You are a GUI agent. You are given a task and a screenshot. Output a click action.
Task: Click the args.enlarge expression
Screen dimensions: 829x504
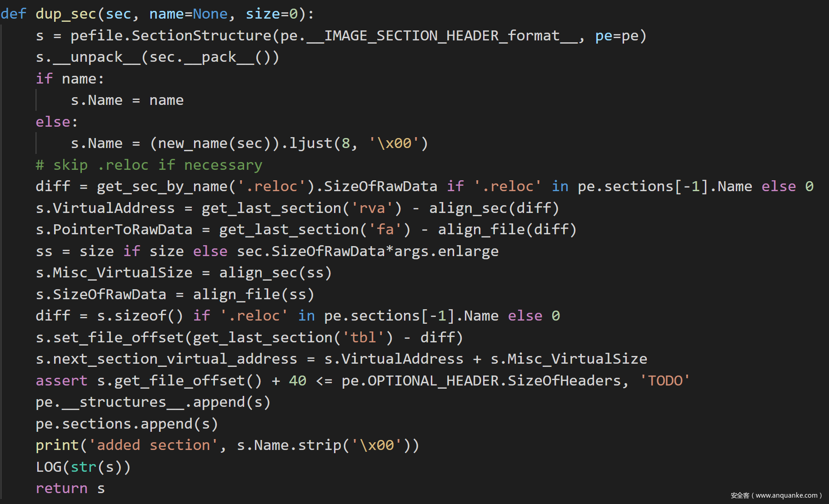tap(446, 251)
